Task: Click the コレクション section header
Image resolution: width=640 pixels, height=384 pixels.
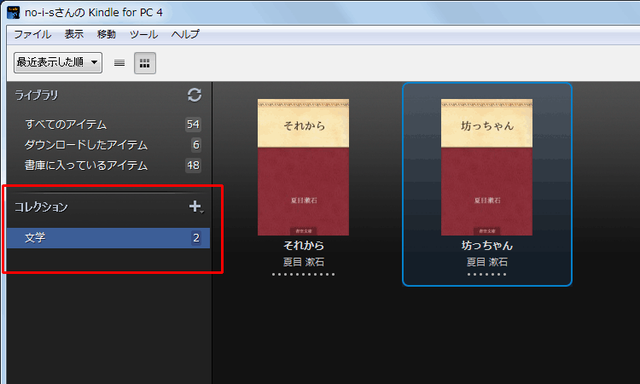Action: point(41,207)
